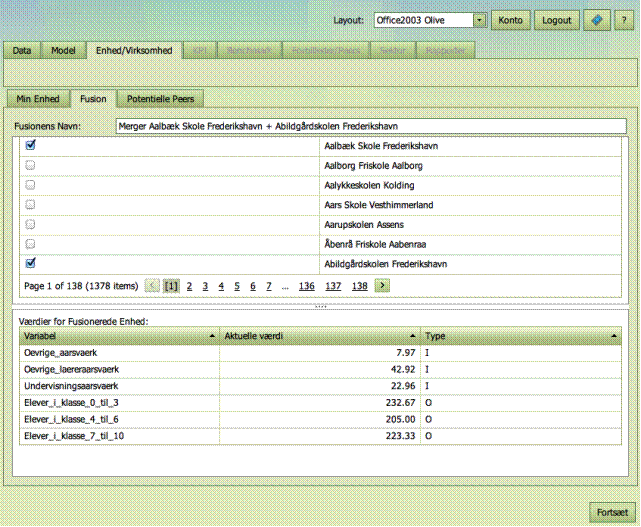Open help with the question mark button
The width and height of the screenshot is (641, 527).
622,20
